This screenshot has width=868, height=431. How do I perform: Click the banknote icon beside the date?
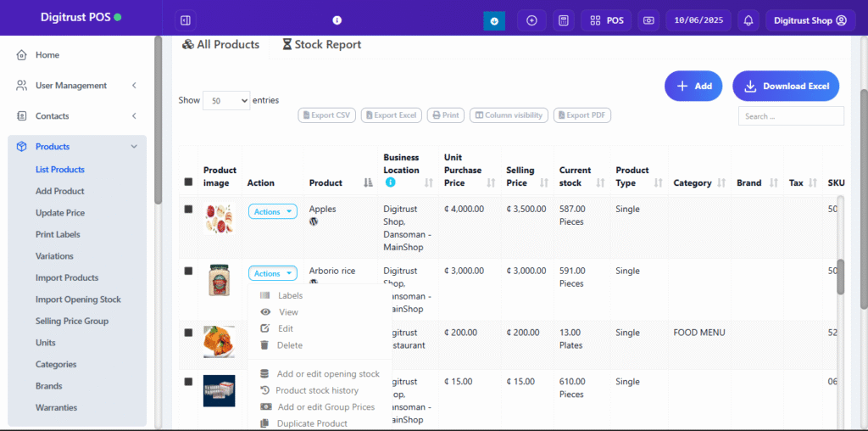coord(648,20)
